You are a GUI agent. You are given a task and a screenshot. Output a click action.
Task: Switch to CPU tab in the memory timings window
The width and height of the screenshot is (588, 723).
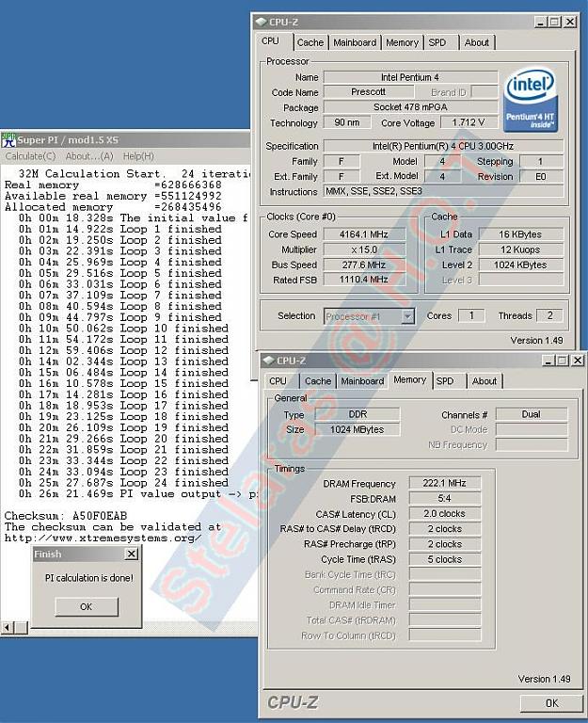(278, 381)
